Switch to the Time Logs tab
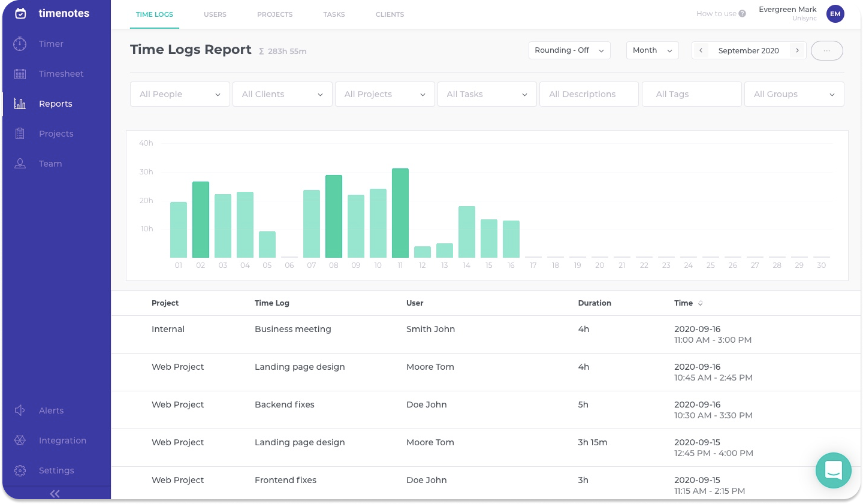 [155, 14]
